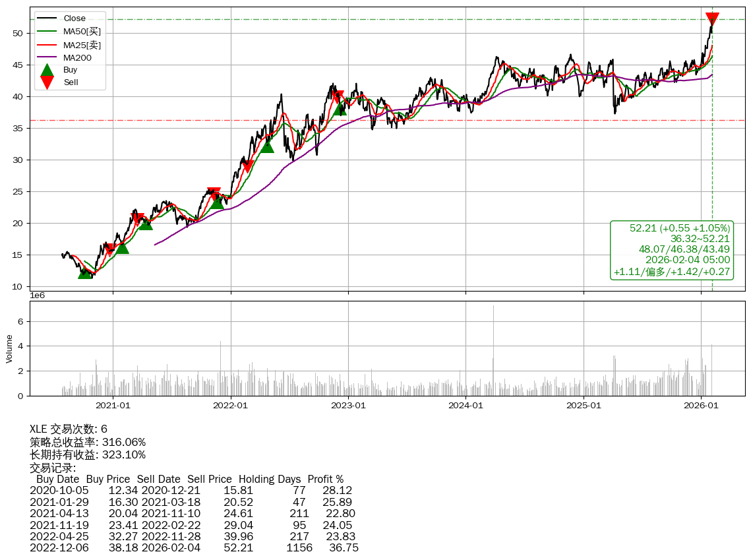Click the green price info box showing 52.21

[672, 250]
